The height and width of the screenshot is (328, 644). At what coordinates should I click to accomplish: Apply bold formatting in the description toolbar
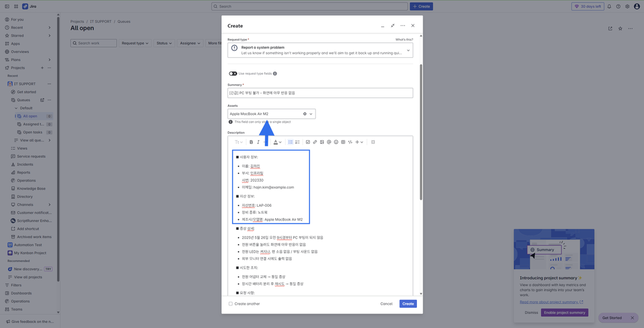point(252,142)
